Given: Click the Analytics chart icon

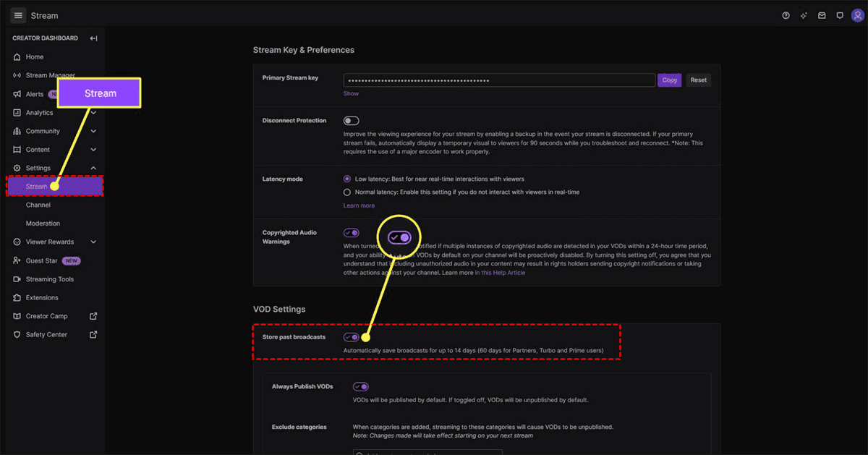Looking at the screenshot, I should (17, 113).
